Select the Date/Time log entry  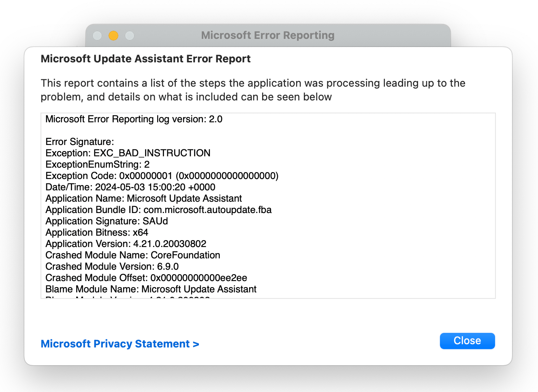tap(130, 187)
